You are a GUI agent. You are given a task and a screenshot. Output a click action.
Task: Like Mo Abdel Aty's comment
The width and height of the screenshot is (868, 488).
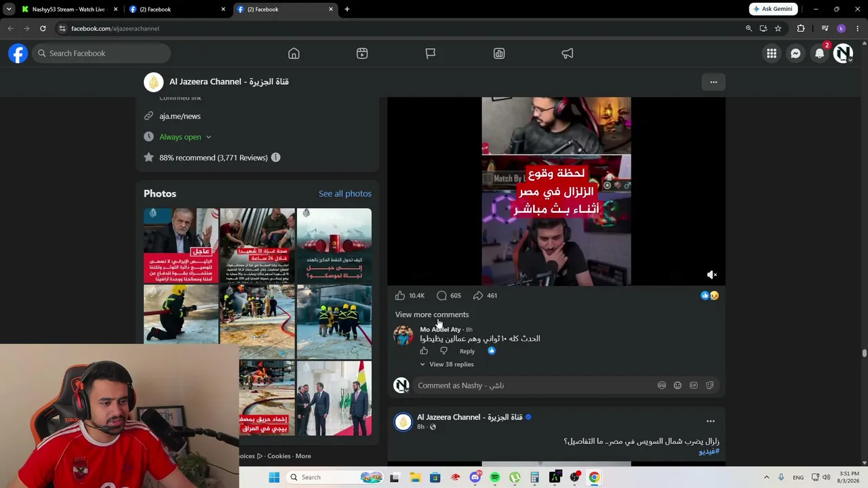424,351
